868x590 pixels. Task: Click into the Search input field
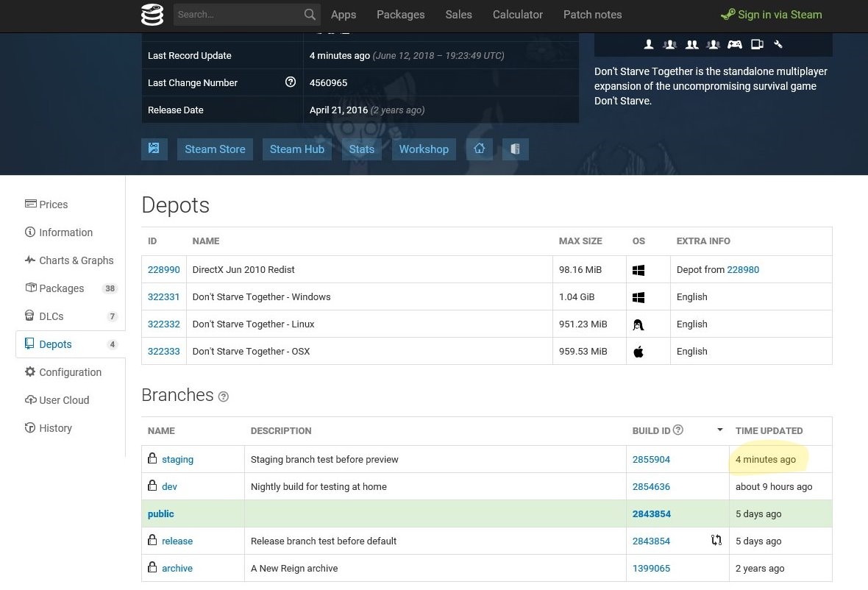point(237,15)
